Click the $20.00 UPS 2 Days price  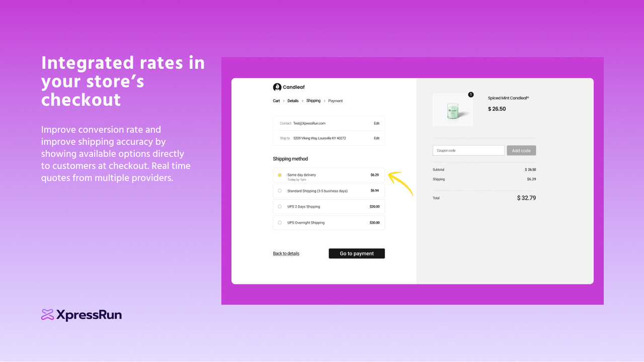[x=374, y=207]
